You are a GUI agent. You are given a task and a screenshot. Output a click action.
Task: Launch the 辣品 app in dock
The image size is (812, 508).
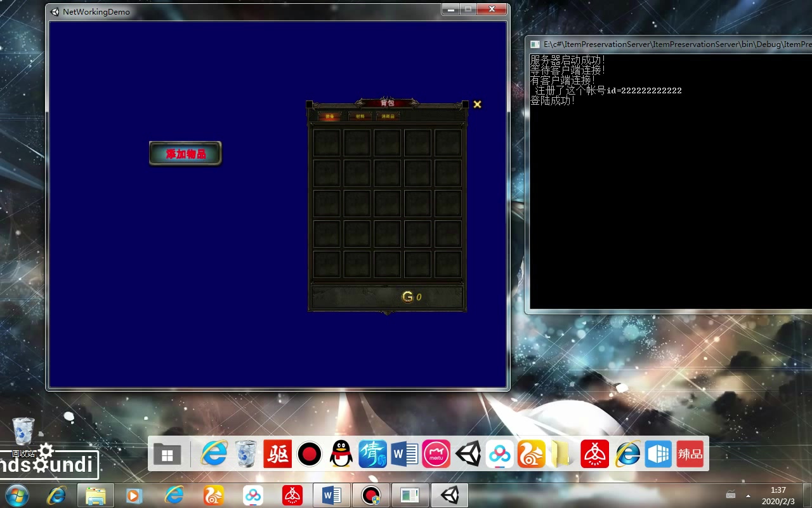(690, 454)
